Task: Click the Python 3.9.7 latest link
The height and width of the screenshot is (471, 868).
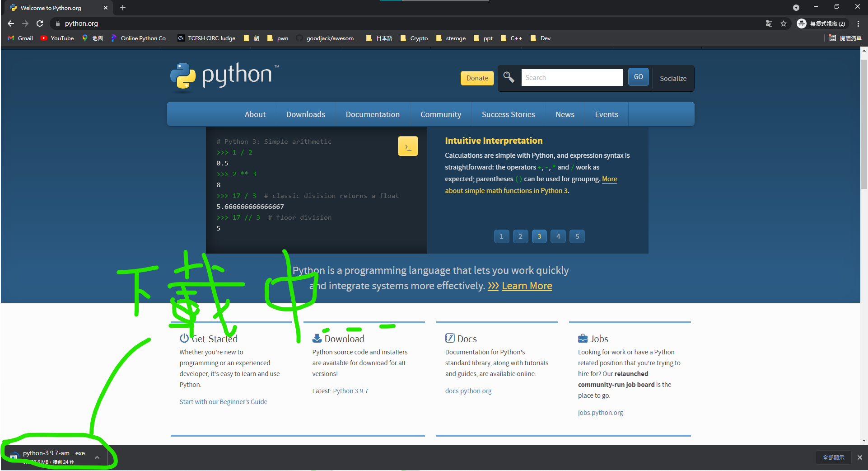Action: pyautogui.click(x=350, y=391)
